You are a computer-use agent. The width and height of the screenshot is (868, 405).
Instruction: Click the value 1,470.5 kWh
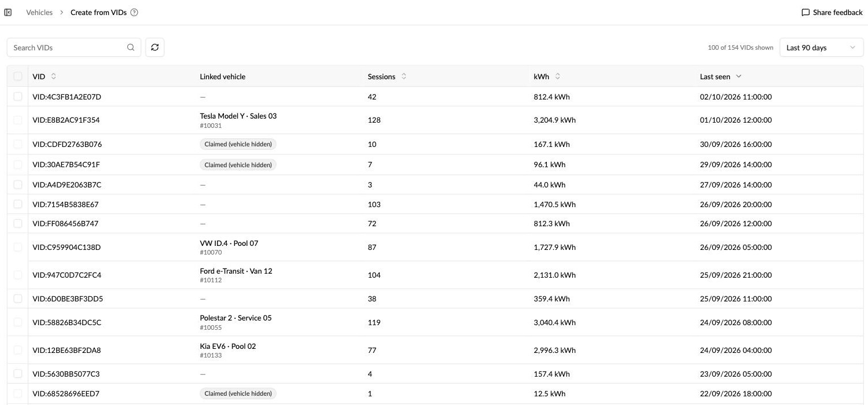click(554, 204)
